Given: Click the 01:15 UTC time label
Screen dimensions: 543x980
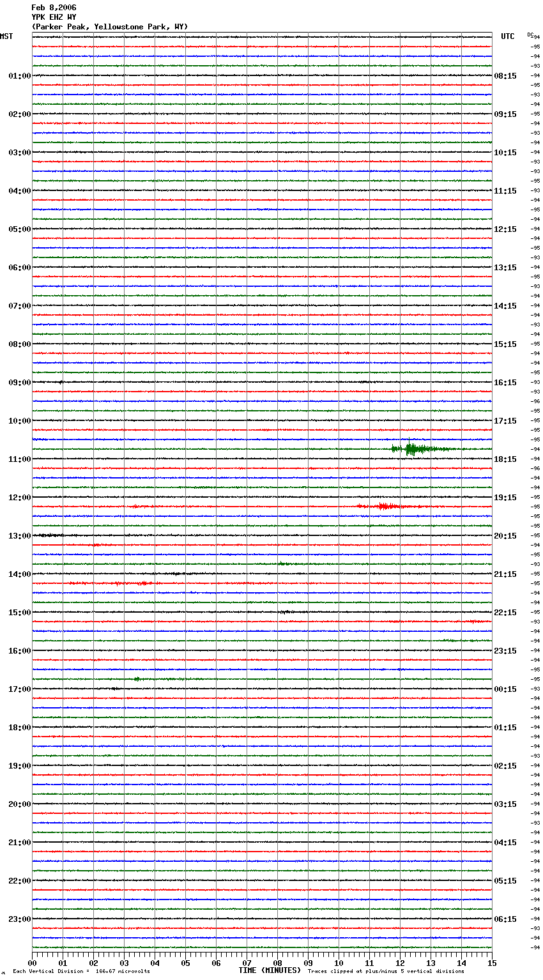Looking at the screenshot, I should [505, 728].
